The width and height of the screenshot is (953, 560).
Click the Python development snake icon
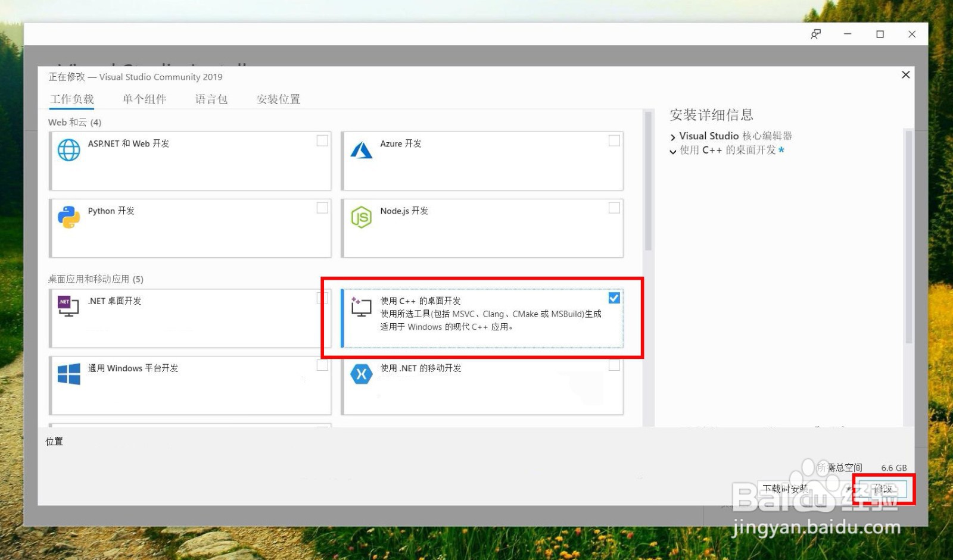[68, 217]
